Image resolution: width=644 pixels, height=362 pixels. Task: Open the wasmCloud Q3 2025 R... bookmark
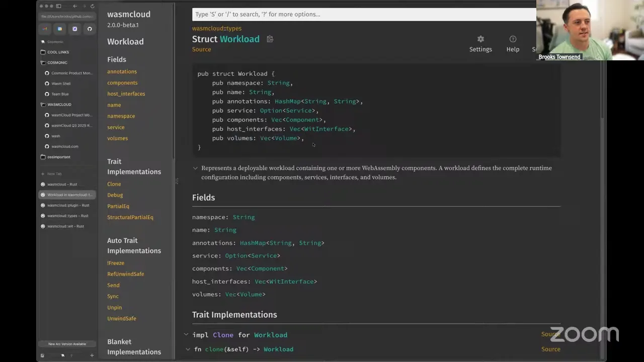tap(69, 126)
